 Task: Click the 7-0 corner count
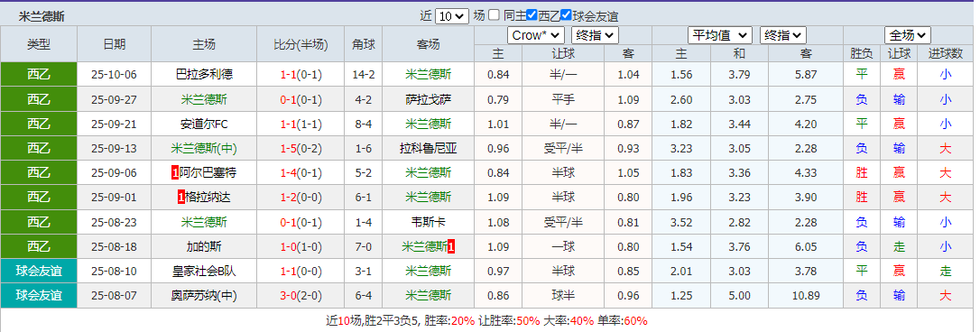coord(364,247)
